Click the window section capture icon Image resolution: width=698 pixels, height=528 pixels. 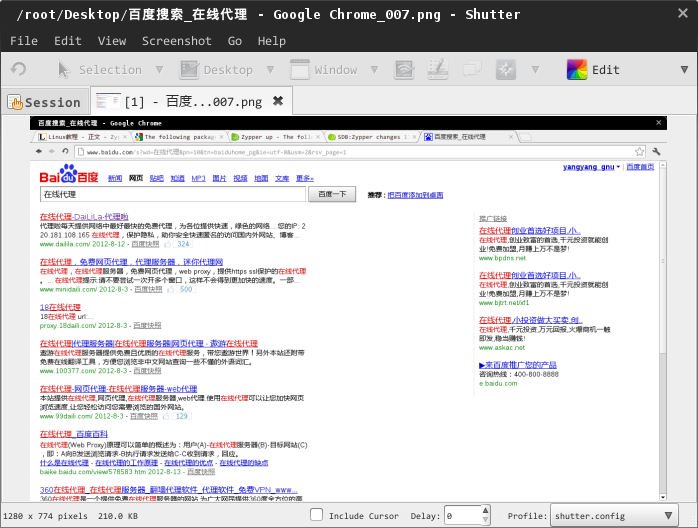click(x=404, y=70)
